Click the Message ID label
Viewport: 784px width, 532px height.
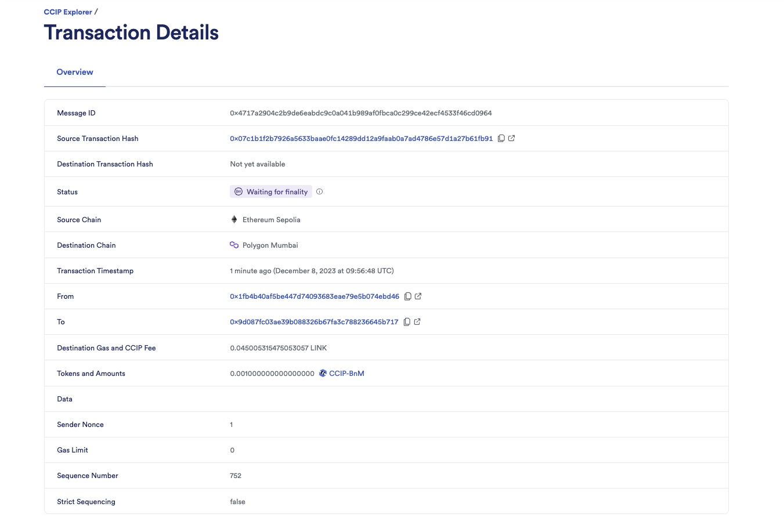click(76, 113)
